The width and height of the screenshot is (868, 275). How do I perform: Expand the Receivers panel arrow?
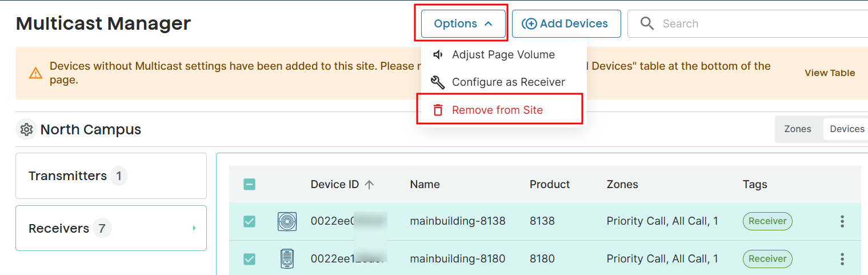(x=194, y=228)
